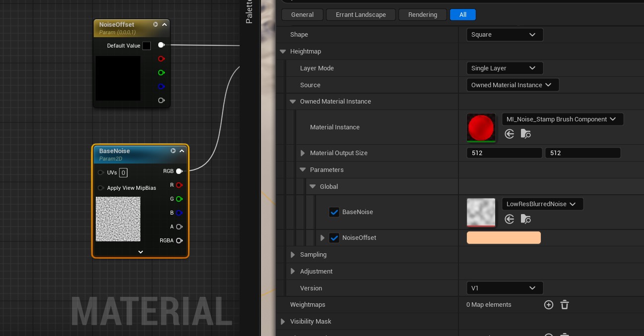
Task: Collapse the BaseNoise node with its caret
Action: pyautogui.click(x=182, y=151)
